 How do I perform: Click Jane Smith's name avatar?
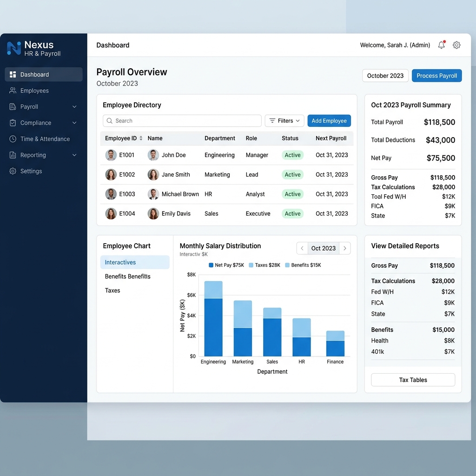(x=153, y=175)
